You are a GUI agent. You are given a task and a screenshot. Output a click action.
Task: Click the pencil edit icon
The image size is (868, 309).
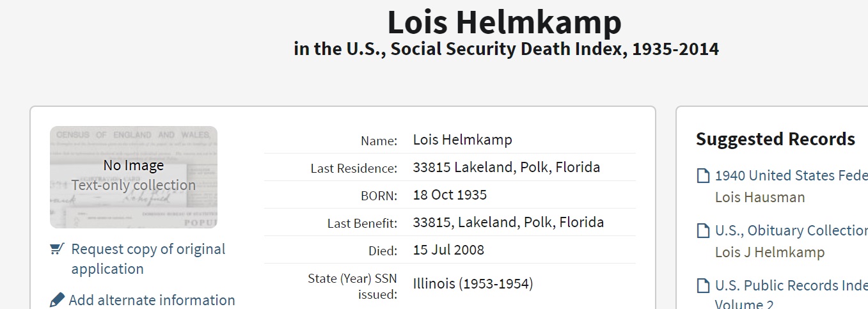(58, 300)
